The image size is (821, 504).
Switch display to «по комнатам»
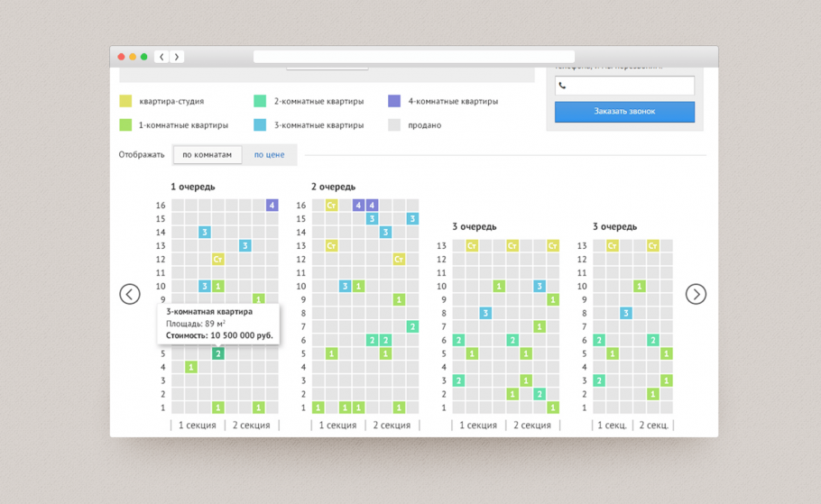tap(207, 155)
